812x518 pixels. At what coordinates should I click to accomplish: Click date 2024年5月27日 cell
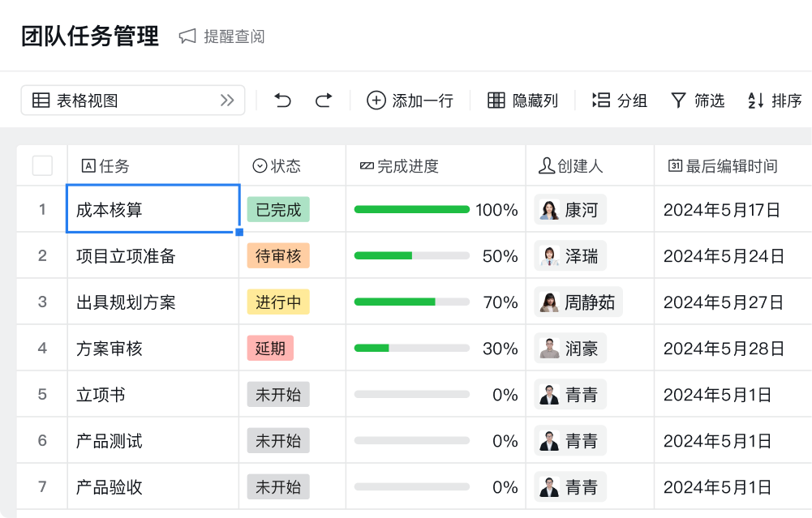point(733,302)
